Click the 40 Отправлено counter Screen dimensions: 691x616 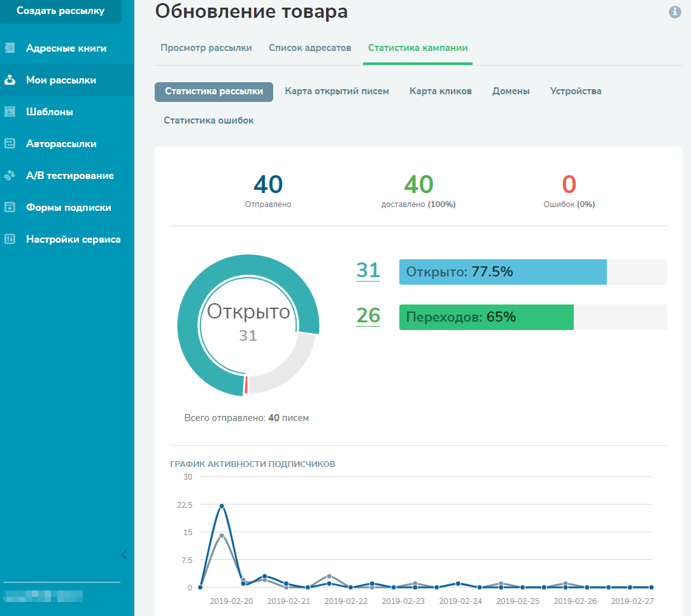[x=268, y=190]
